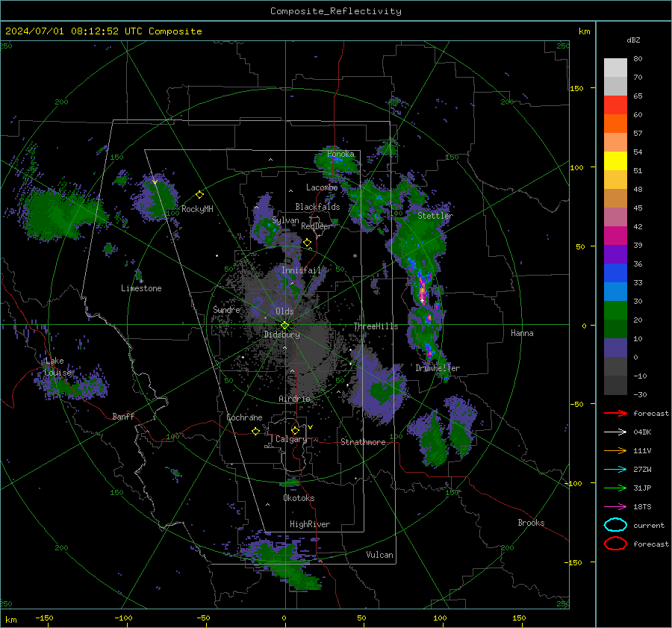The image size is (672, 628).
Task: Select the 33 dBZ blue swatch
Action: tap(615, 291)
